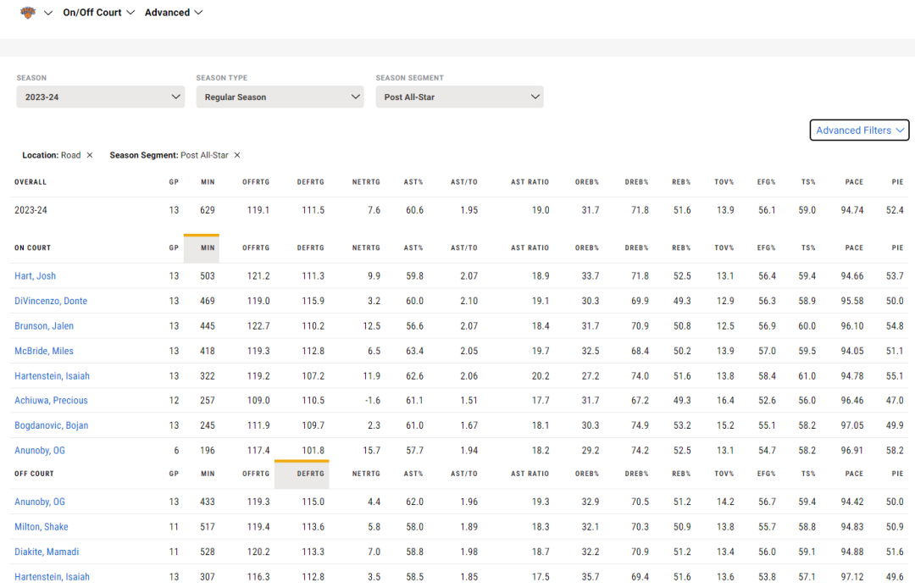Click the Knicks team logo icon
Image resolution: width=915 pixels, height=588 pixels.
click(x=27, y=12)
